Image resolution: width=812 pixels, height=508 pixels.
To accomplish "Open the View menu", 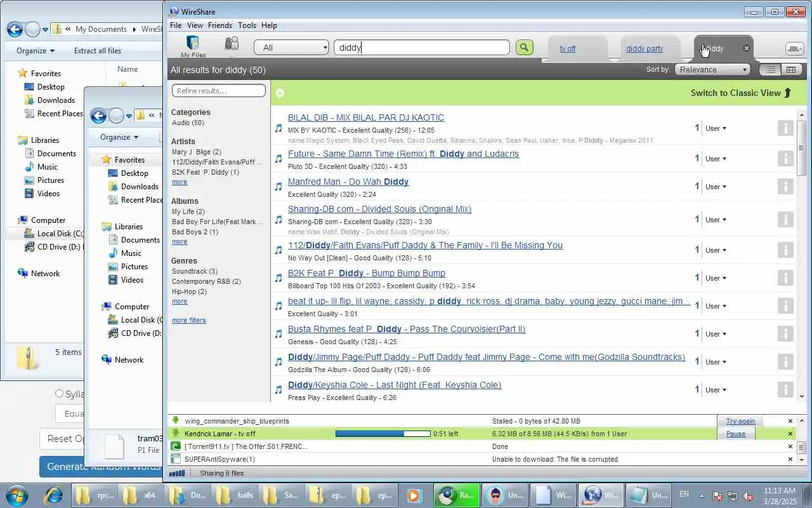I will (x=195, y=25).
